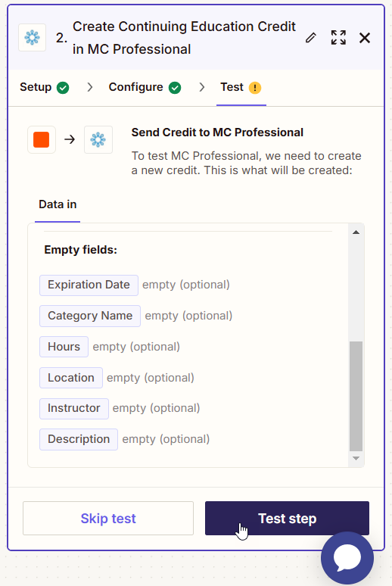Click the scrollbar down arrow
The height and width of the screenshot is (586, 392).
[356, 458]
